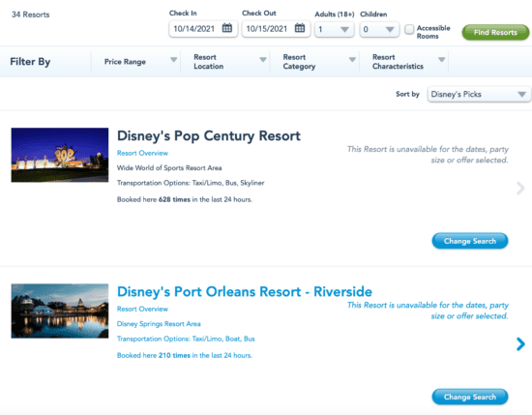The height and width of the screenshot is (415, 532).
Task: Click Port Orleans Riverside's resort unavailable notice
Action: coord(428,311)
